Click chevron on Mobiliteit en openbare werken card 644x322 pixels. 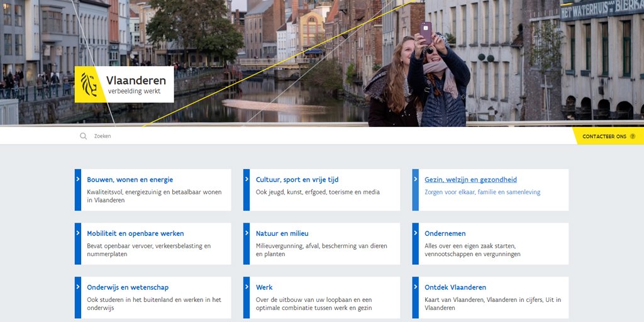77,233
